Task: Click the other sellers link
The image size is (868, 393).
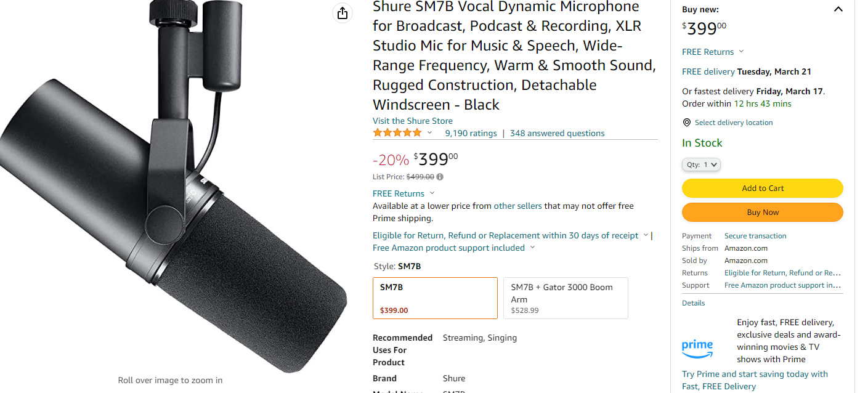Action: [x=517, y=206]
